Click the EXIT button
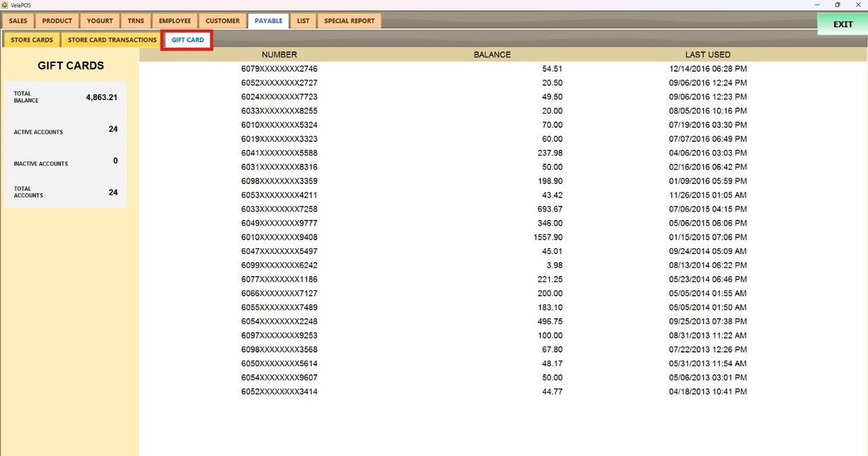The height and width of the screenshot is (456, 868). (843, 24)
